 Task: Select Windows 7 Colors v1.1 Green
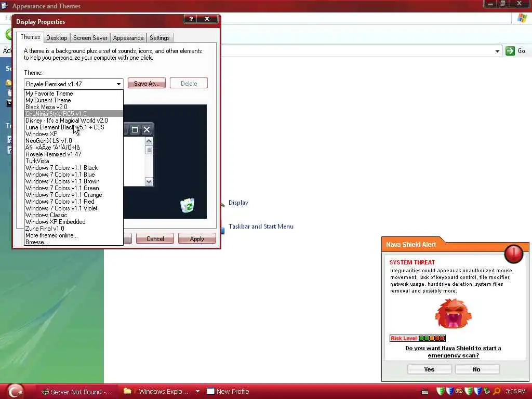[74, 188]
